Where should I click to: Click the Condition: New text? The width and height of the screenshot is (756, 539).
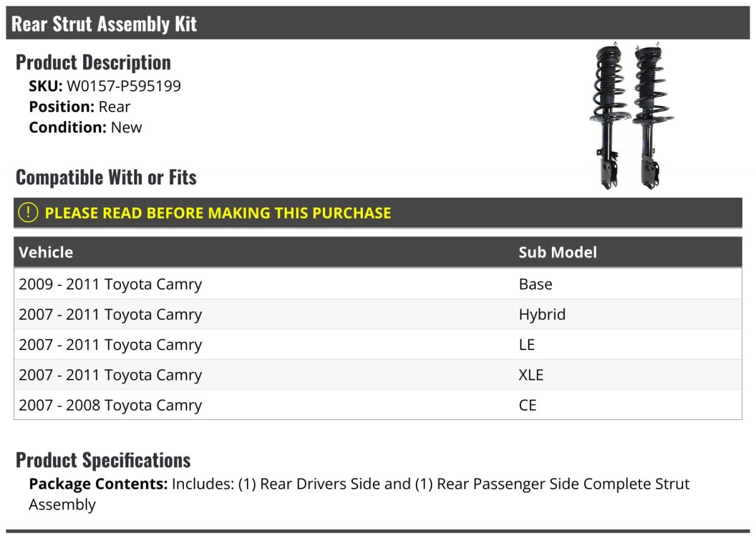[86, 127]
